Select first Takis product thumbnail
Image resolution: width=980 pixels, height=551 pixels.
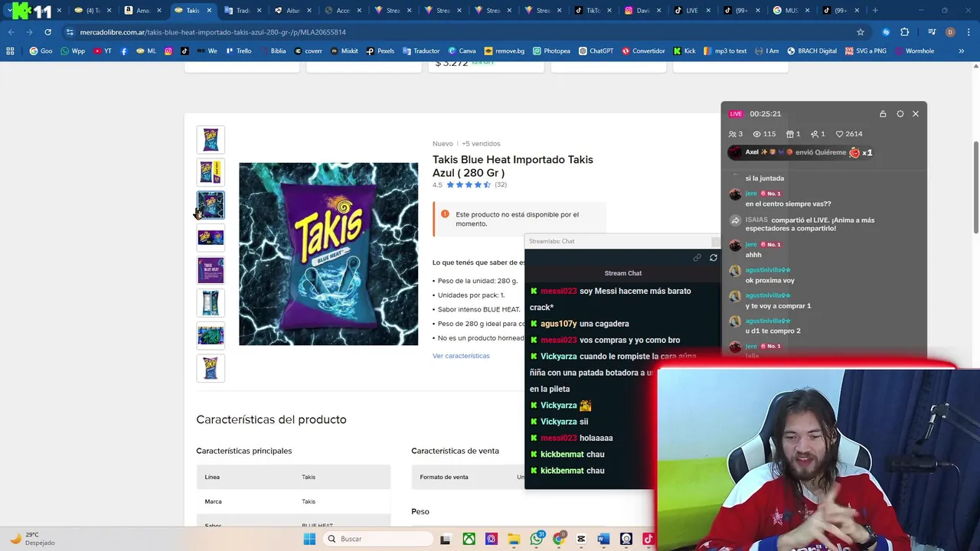[211, 139]
